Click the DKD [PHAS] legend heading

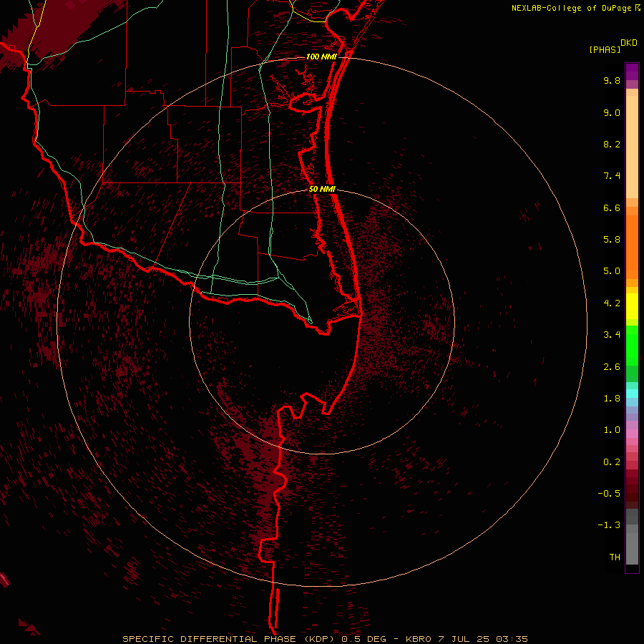tap(613, 46)
